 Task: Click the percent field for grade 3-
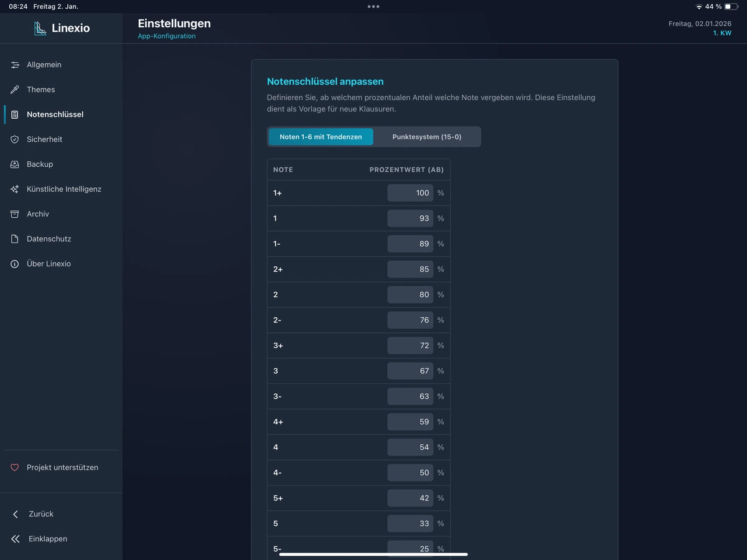click(410, 396)
